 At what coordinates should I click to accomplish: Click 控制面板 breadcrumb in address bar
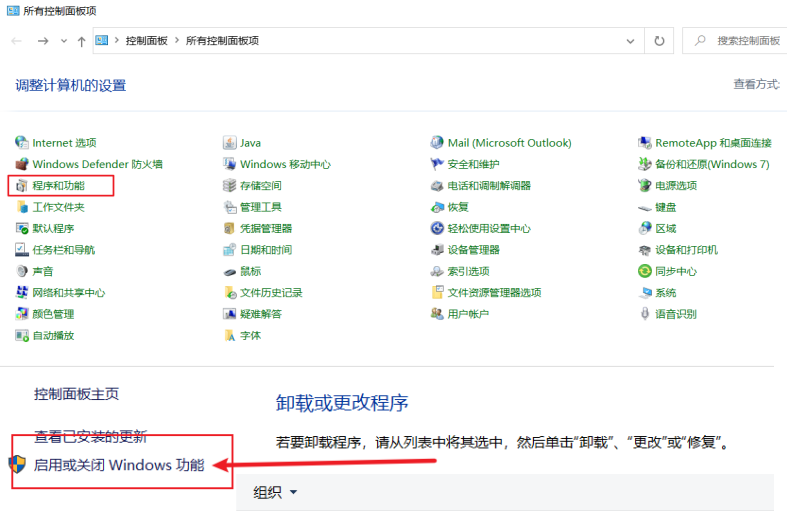coord(146,41)
